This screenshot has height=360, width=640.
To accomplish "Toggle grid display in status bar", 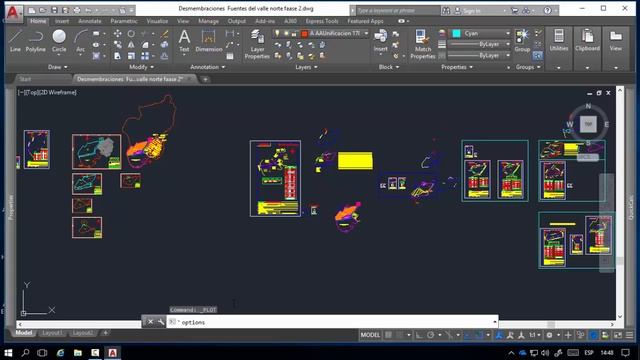I will point(389,335).
